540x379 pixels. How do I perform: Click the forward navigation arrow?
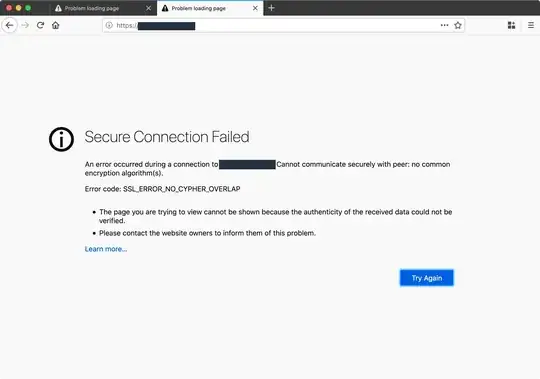(25, 25)
